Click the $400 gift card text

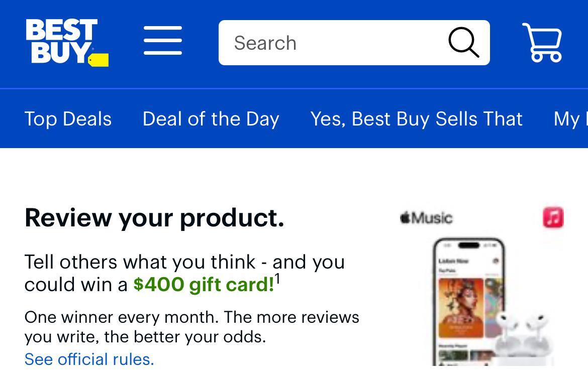coord(203,285)
